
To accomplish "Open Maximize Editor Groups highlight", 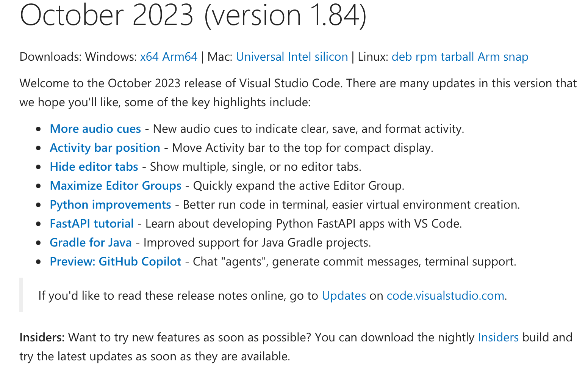I will pyautogui.click(x=116, y=186).
